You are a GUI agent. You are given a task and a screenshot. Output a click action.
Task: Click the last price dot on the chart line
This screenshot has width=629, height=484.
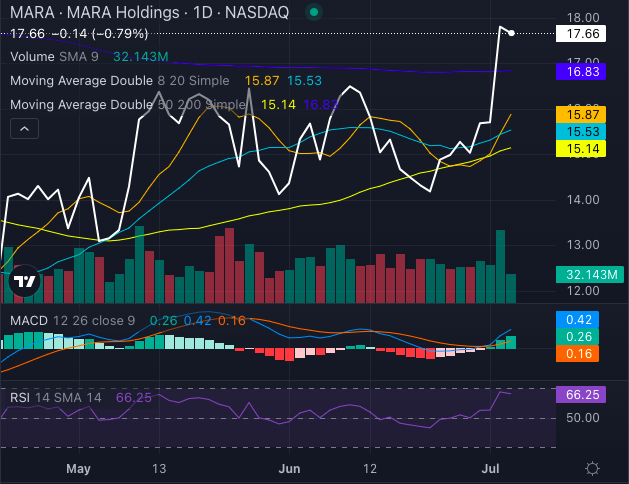(x=511, y=33)
